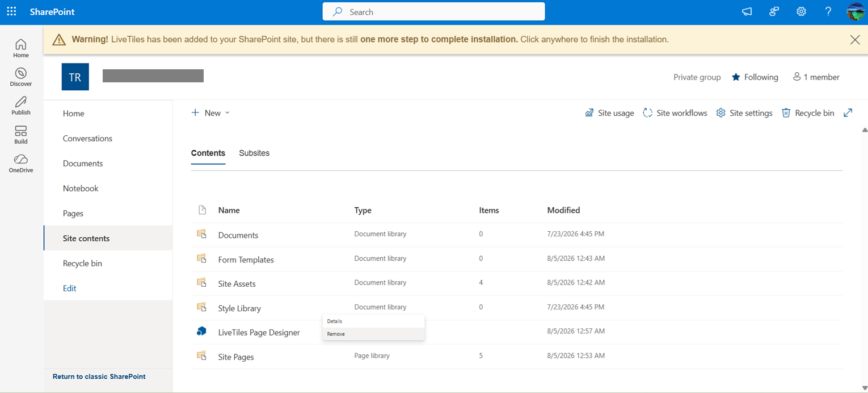Open LiveTiles Page Designer app
This screenshot has width=868, height=393.
pos(259,333)
